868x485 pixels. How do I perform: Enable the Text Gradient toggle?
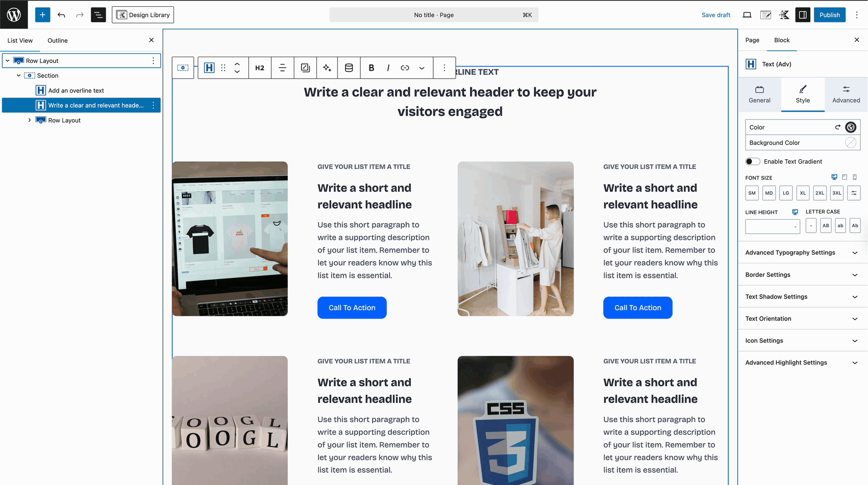(752, 161)
